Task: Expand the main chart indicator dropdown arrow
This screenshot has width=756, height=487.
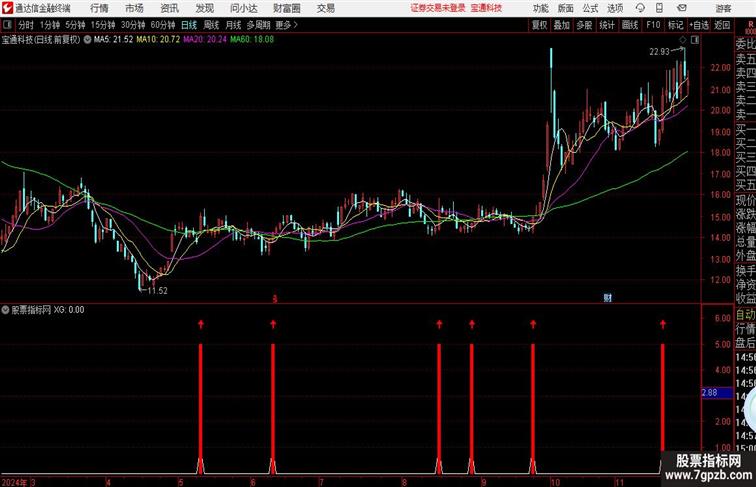Action: pyautogui.click(x=87, y=40)
